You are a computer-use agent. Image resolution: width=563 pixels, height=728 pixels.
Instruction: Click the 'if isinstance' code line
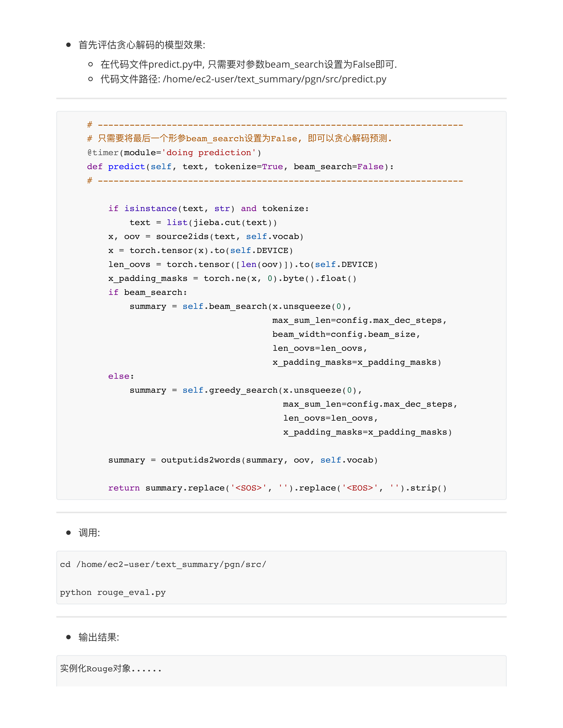[x=208, y=209]
